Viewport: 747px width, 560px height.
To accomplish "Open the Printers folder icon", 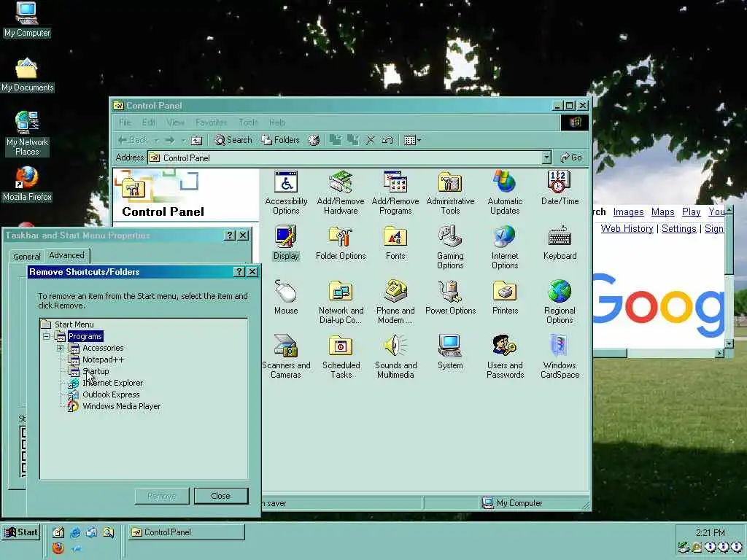I will pos(505,297).
